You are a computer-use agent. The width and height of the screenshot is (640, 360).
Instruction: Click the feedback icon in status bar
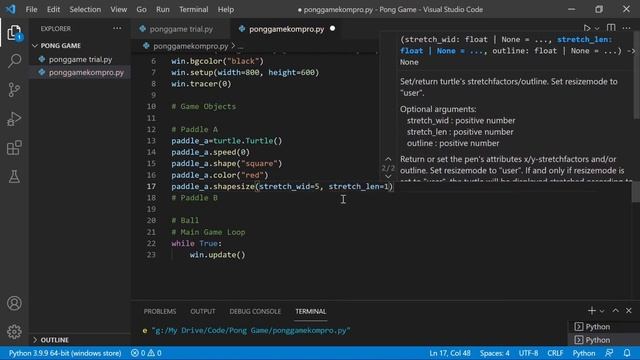609,353
